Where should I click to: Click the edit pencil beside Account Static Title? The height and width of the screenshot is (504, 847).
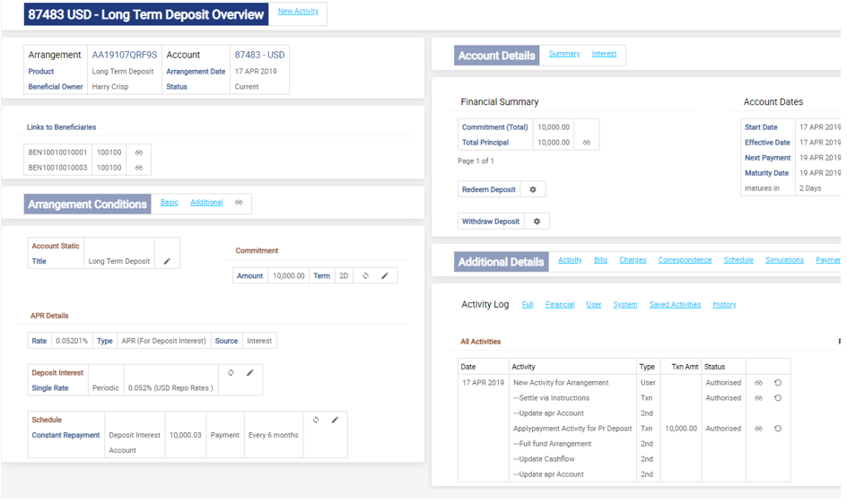point(167,262)
